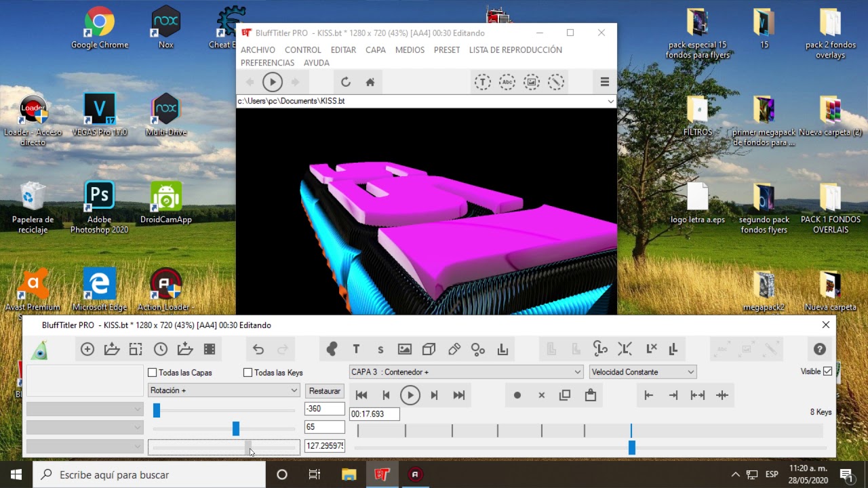Viewport: 868px width, 488px height.
Task: Click the hamburger menu icon in BluffTitler
Action: pos(605,82)
